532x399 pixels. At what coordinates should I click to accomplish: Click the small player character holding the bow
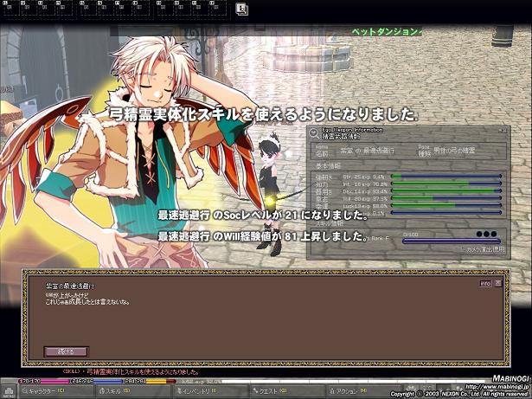coord(272,194)
